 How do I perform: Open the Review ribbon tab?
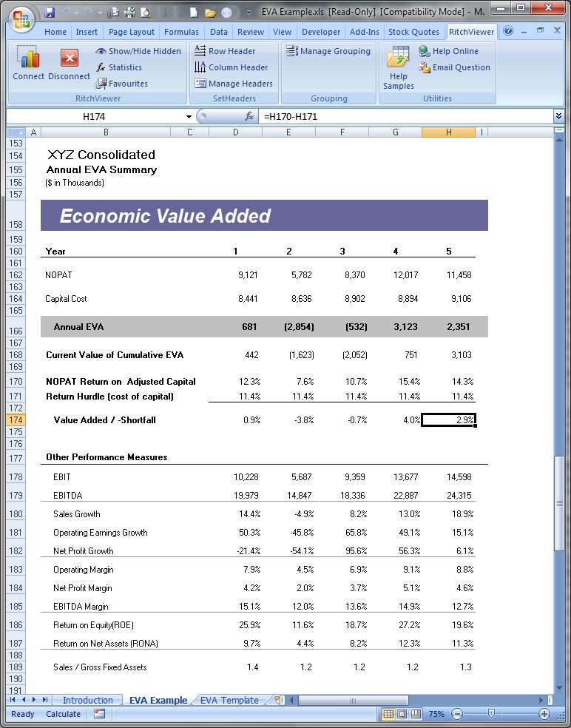point(251,32)
